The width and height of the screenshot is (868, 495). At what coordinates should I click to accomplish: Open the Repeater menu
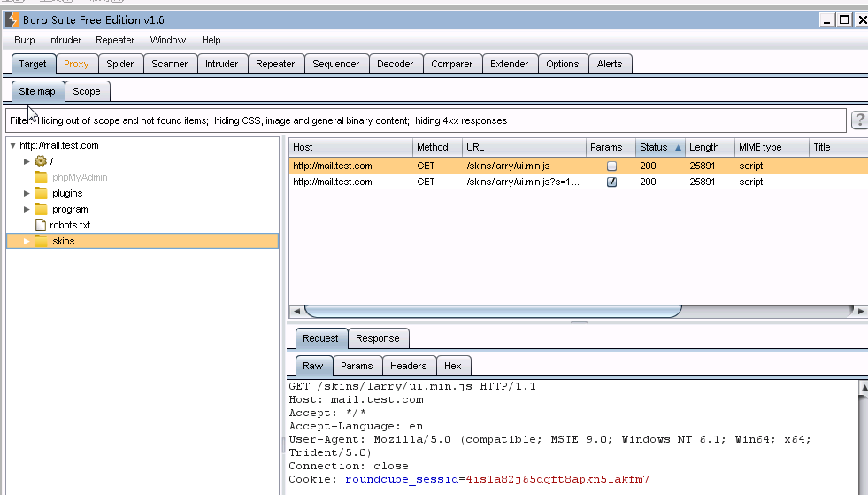coord(115,40)
